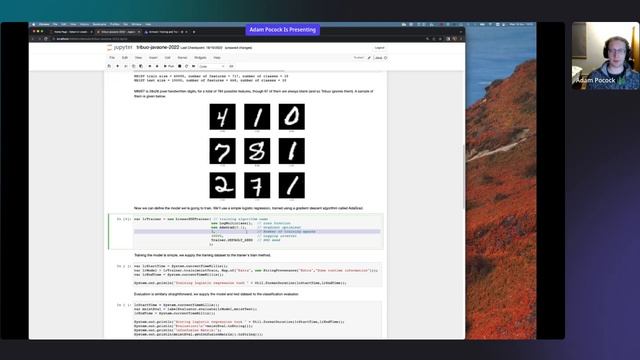Close the tribuo-javaone-2022 browser tab
640x360 pixels.
coord(139,32)
